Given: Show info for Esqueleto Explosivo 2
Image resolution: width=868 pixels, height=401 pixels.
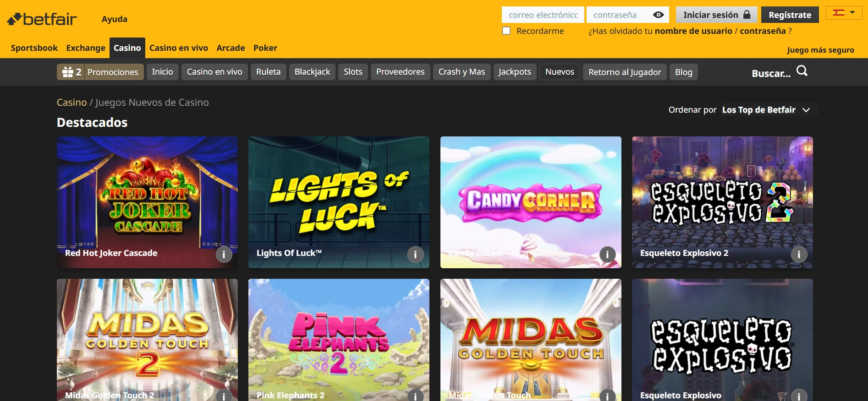Looking at the screenshot, I should click(799, 255).
